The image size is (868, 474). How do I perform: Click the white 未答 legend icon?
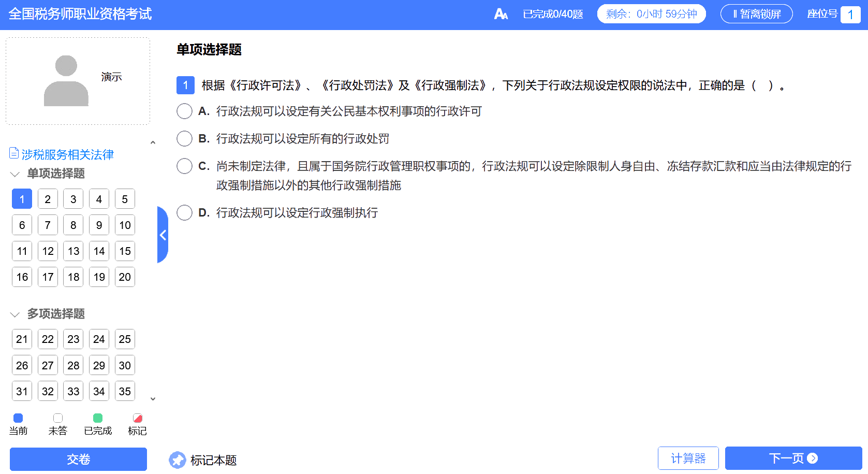click(x=58, y=418)
